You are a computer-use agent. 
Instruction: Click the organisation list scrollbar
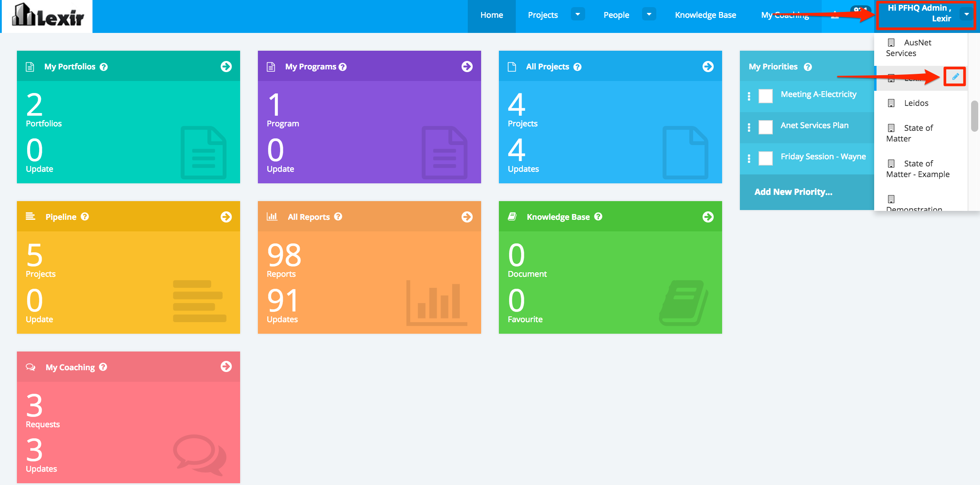pyautogui.click(x=974, y=116)
